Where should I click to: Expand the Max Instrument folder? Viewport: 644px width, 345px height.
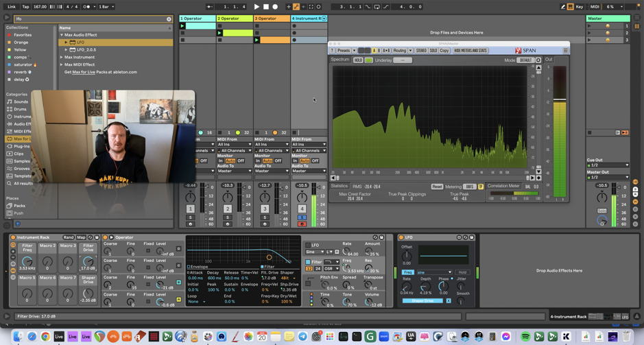(x=62, y=57)
